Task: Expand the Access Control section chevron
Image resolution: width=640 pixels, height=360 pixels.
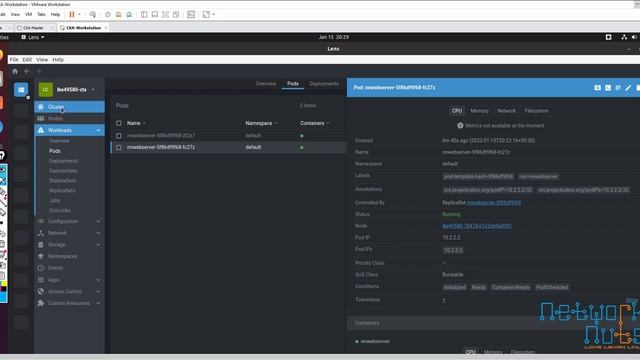Action: tap(98, 291)
